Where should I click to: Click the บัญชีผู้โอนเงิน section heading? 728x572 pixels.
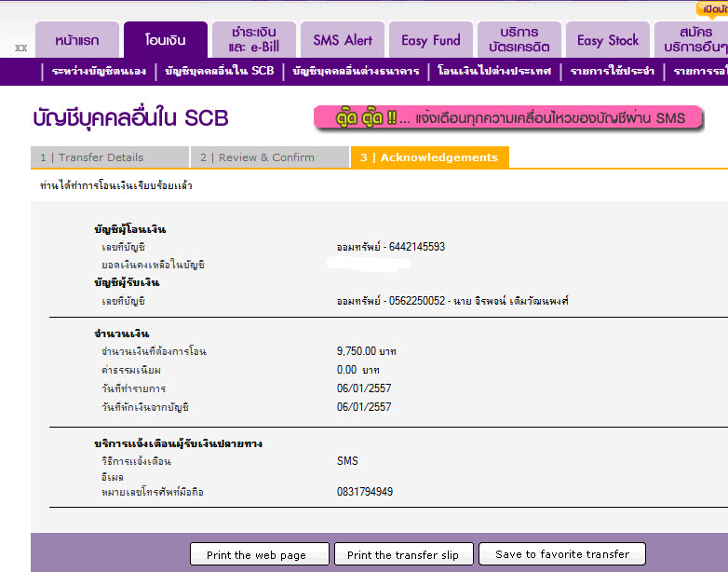pos(130,229)
